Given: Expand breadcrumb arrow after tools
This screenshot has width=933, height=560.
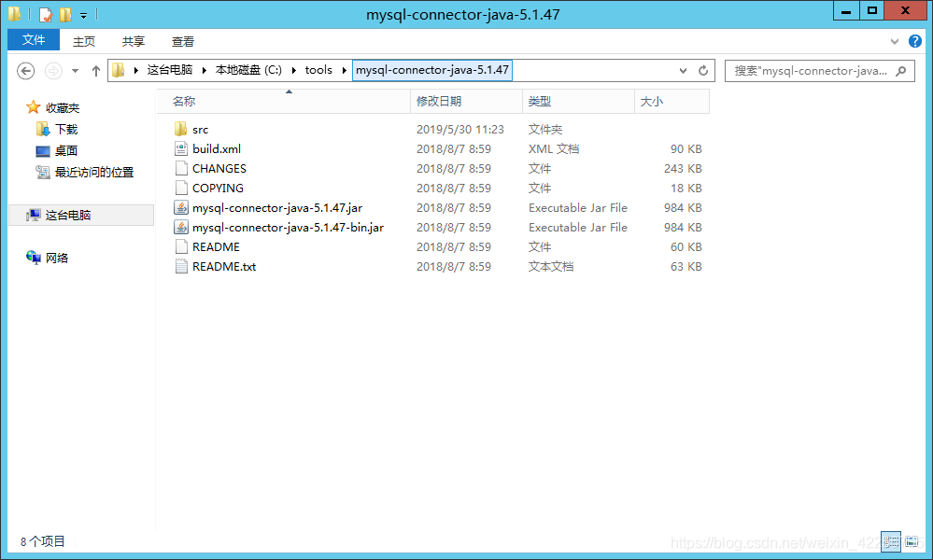Looking at the screenshot, I should 344,70.
